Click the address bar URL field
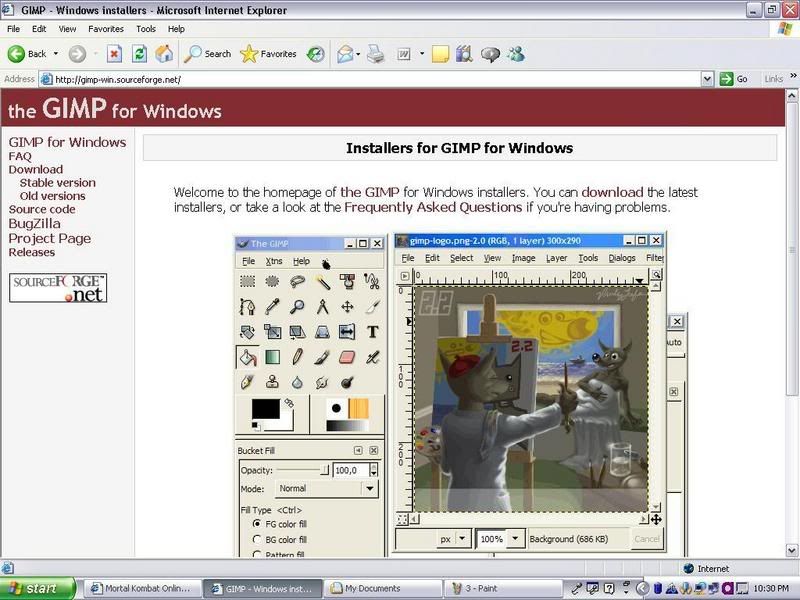Viewport: 800px width, 600px height. point(370,79)
